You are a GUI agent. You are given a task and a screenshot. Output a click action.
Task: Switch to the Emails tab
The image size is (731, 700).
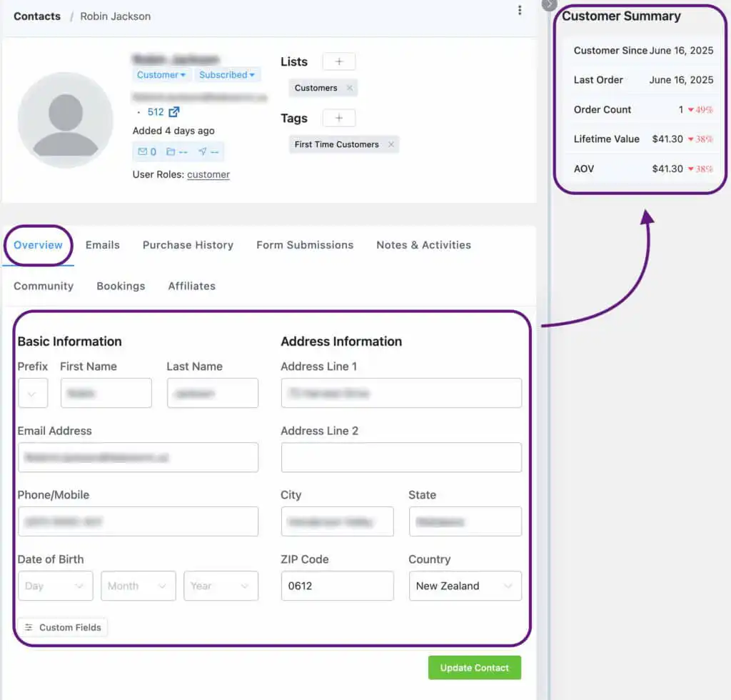pos(103,245)
